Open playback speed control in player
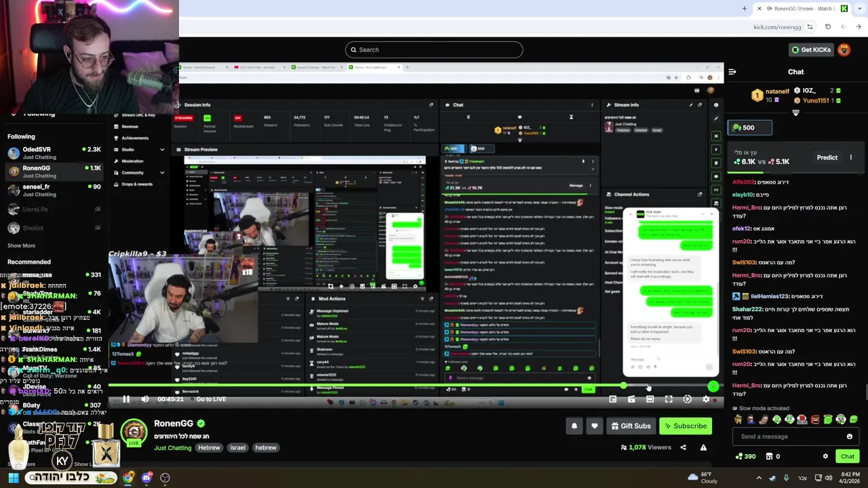Viewport: 868px width, 488px height. click(x=687, y=399)
